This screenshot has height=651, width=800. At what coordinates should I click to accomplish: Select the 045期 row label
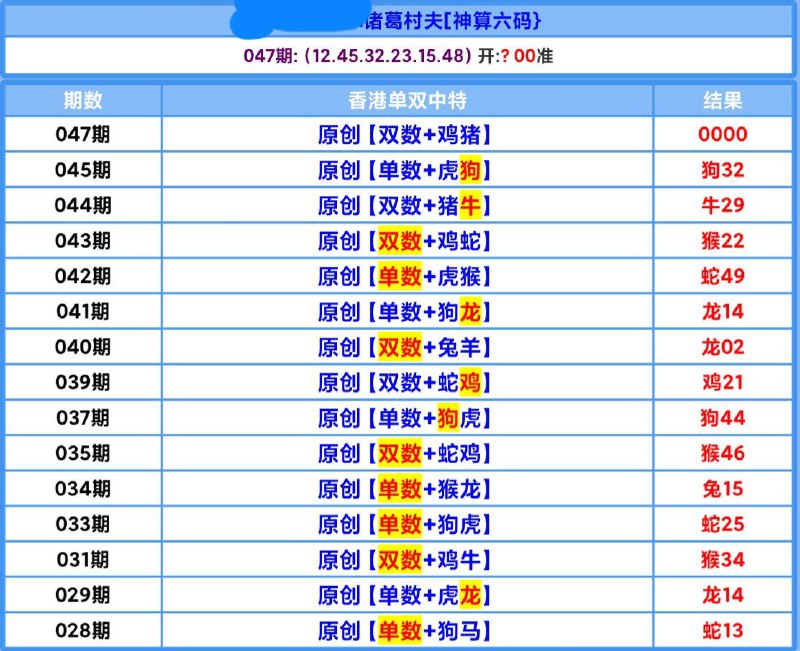click(83, 170)
